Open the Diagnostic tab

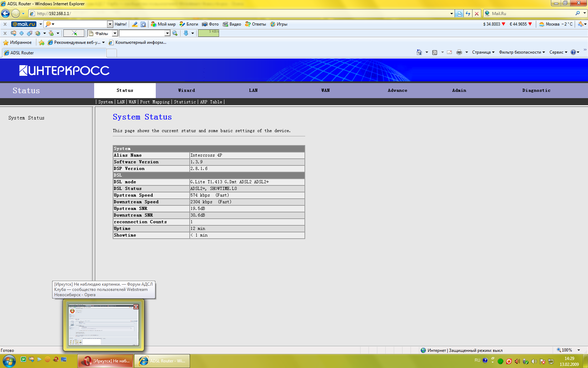[536, 90]
